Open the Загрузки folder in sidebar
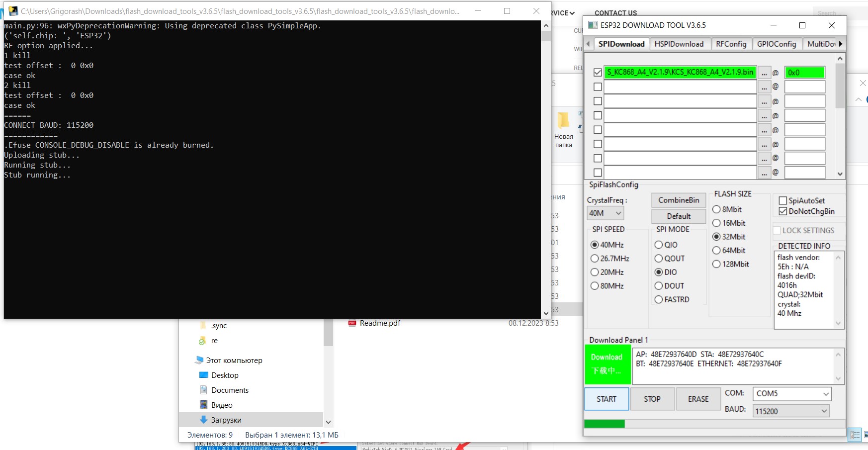868x450 pixels. [x=226, y=420]
